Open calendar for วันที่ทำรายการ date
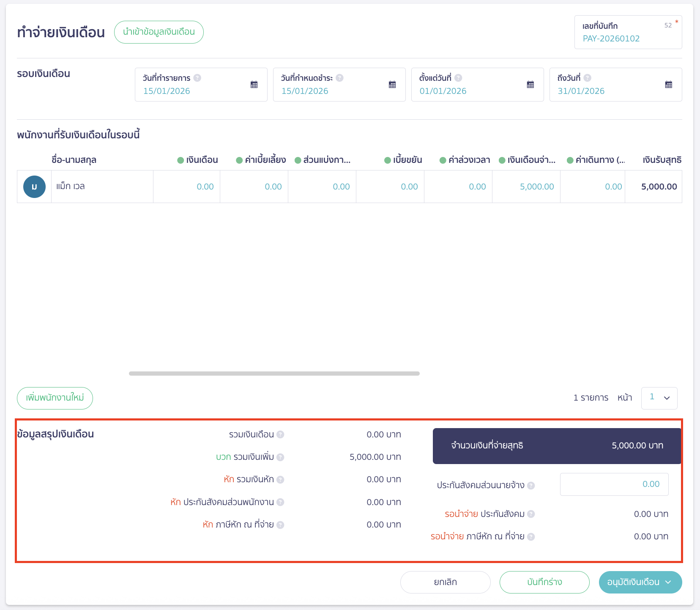Screen dimensions: 700x610 point(254,85)
